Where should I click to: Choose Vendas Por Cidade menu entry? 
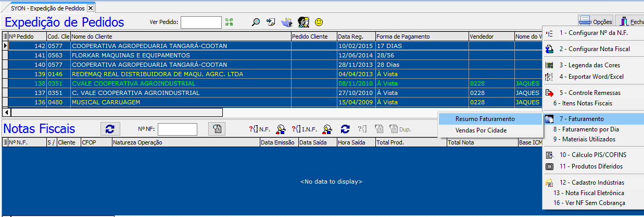pyautogui.click(x=481, y=130)
